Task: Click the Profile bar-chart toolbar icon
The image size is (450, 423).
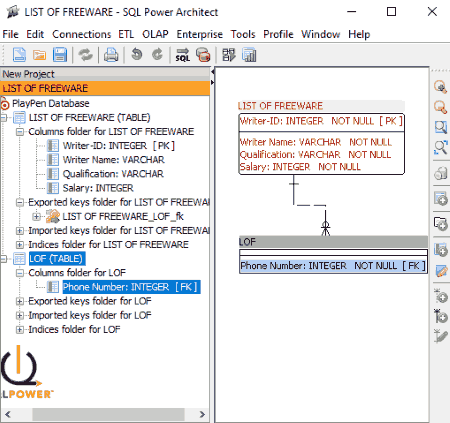Action: pyautogui.click(x=249, y=55)
